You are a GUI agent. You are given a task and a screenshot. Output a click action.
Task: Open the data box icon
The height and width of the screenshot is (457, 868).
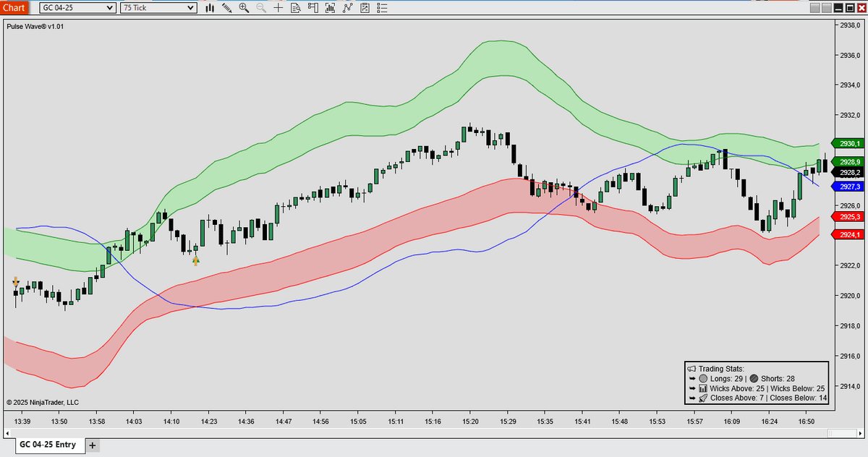coord(296,8)
